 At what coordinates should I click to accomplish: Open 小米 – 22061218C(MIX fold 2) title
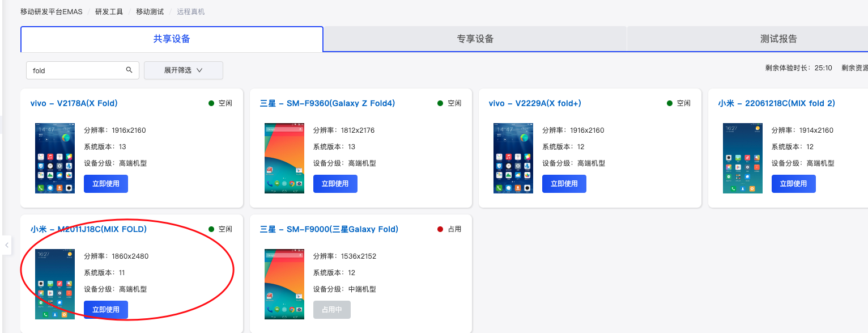[x=777, y=103]
